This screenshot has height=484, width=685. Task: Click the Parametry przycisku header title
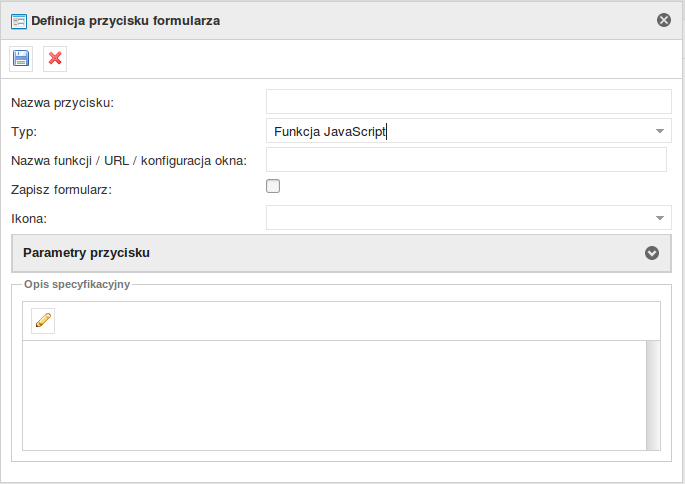tap(86, 253)
